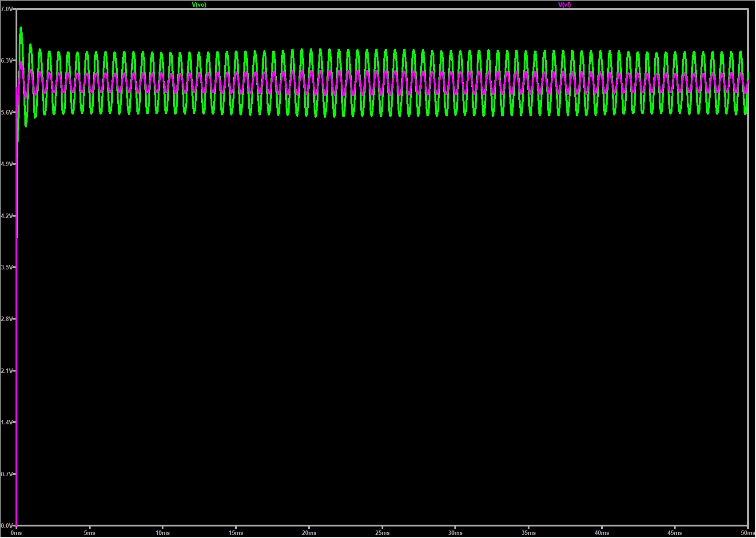Click the 25ms time axis label
756x538 pixels.
pos(382,533)
